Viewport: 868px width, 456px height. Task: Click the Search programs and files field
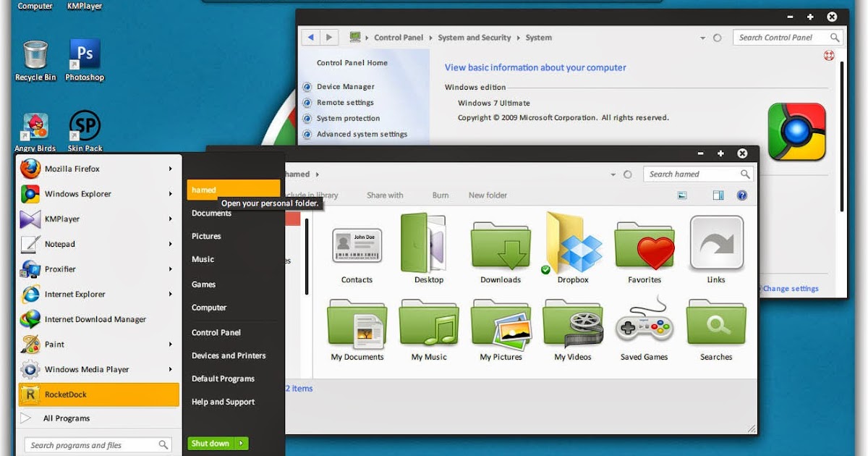[99, 445]
